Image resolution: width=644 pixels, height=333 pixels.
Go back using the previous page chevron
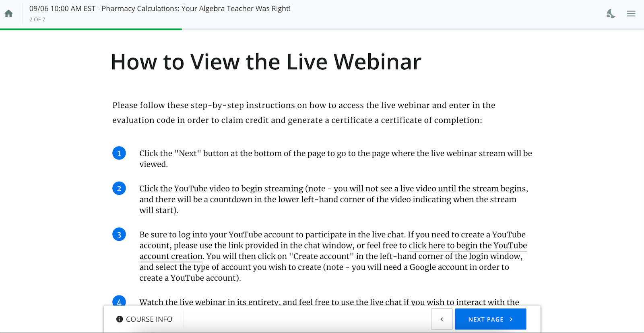(x=442, y=319)
